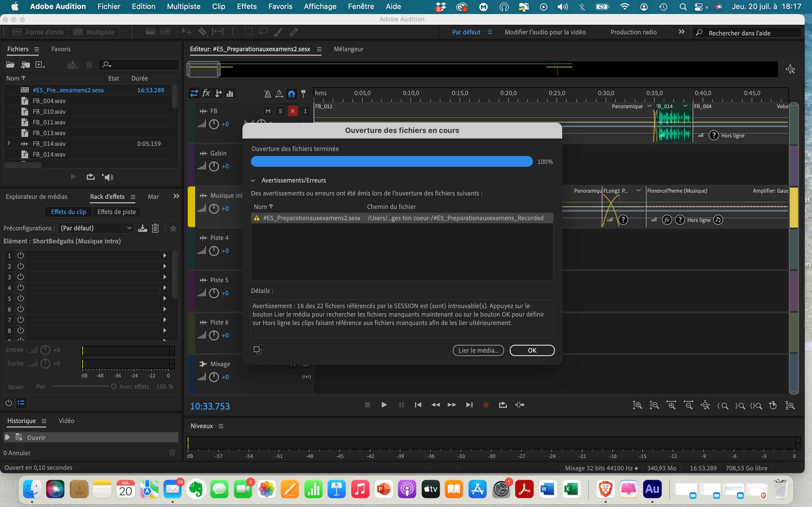Viewport: 812px width, 507px height.
Task: Click OK in the file opening dialog
Action: click(x=532, y=350)
